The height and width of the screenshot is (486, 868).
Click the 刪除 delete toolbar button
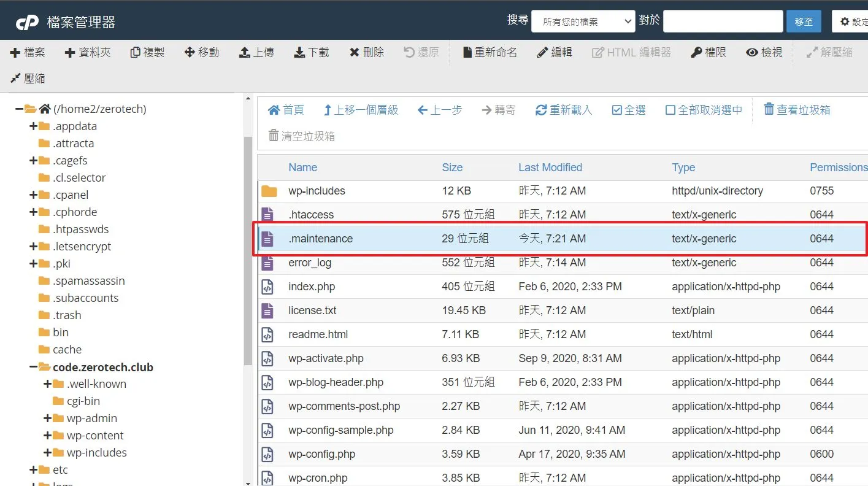(367, 53)
